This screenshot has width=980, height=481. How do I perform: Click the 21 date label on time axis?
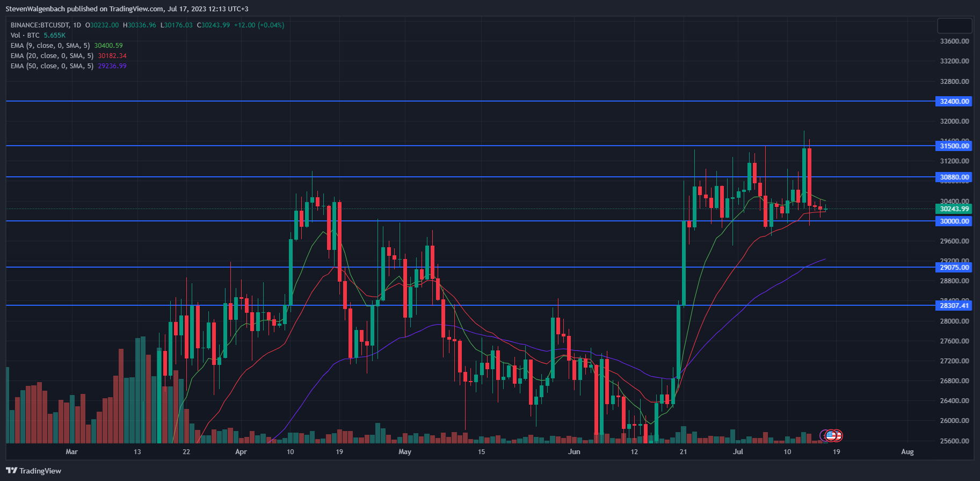click(x=683, y=452)
